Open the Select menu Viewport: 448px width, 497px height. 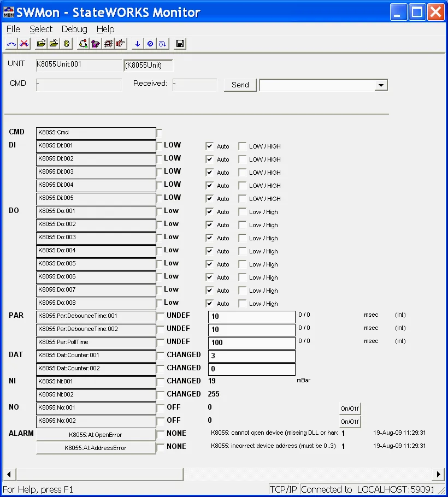(x=41, y=29)
